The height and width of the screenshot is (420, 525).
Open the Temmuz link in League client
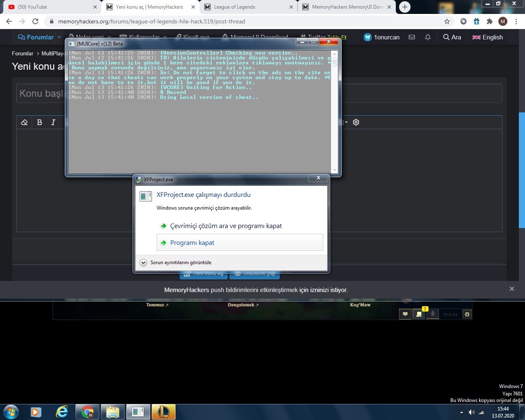(157, 305)
